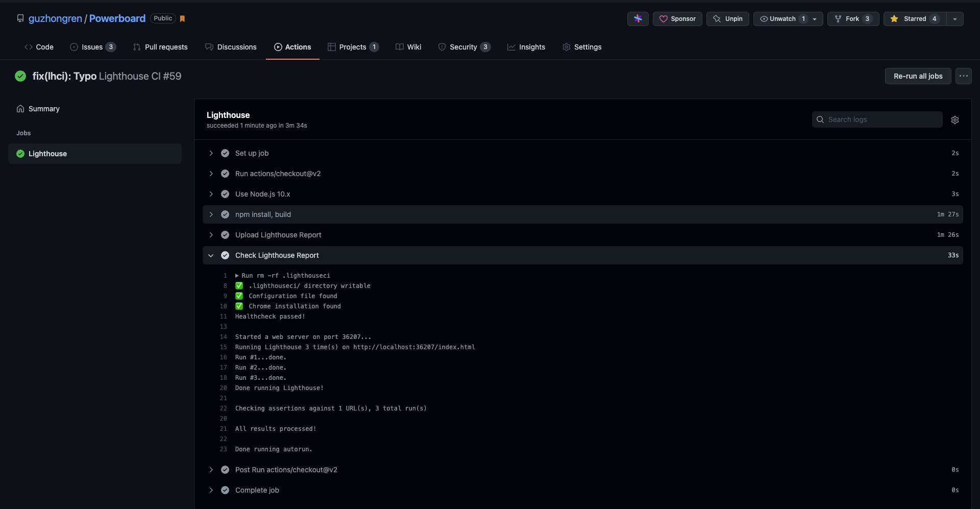Go to the Security tab
Viewport: 980px width, 509px height.
pos(464,47)
